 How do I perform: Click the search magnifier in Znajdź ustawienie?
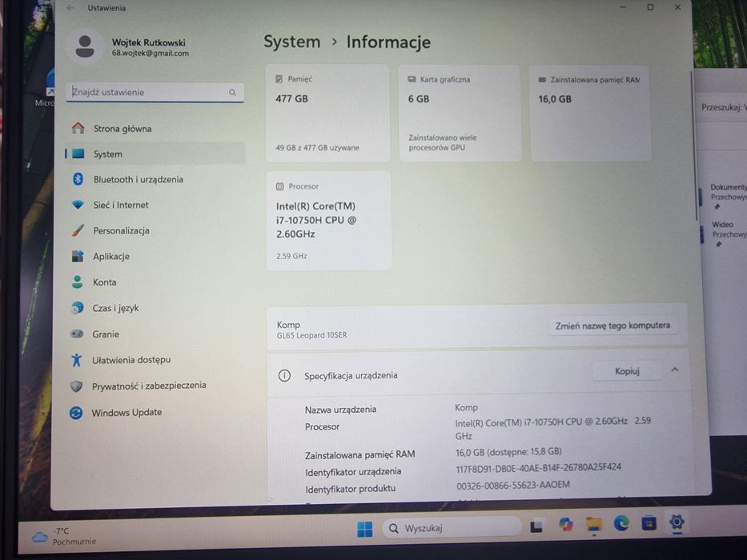pyautogui.click(x=232, y=92)
